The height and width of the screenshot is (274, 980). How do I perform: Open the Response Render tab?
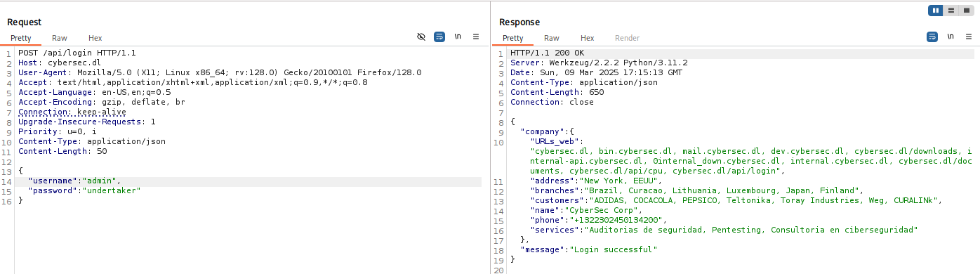628,38
